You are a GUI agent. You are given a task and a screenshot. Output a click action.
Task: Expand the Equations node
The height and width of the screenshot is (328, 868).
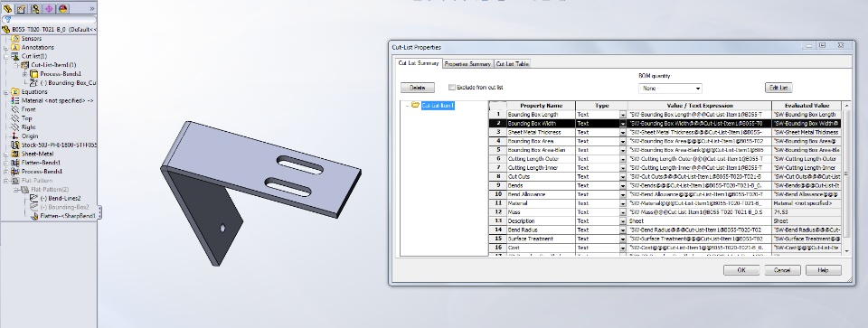click(x=6, y=92)
